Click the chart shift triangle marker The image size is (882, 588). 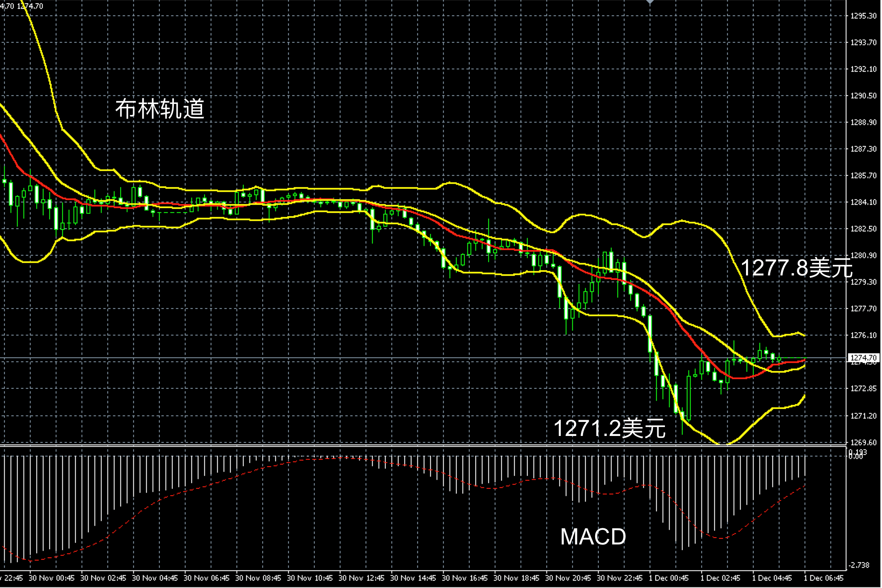650,2
